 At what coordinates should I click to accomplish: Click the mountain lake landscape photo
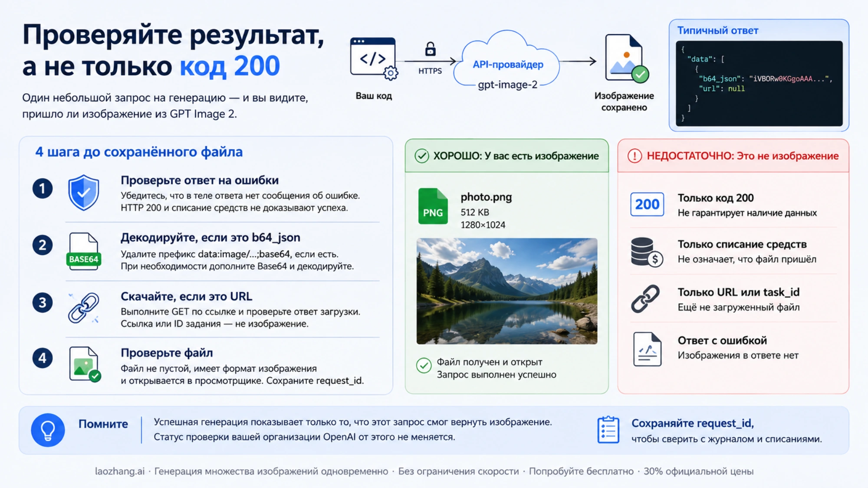tap(507, 291)
